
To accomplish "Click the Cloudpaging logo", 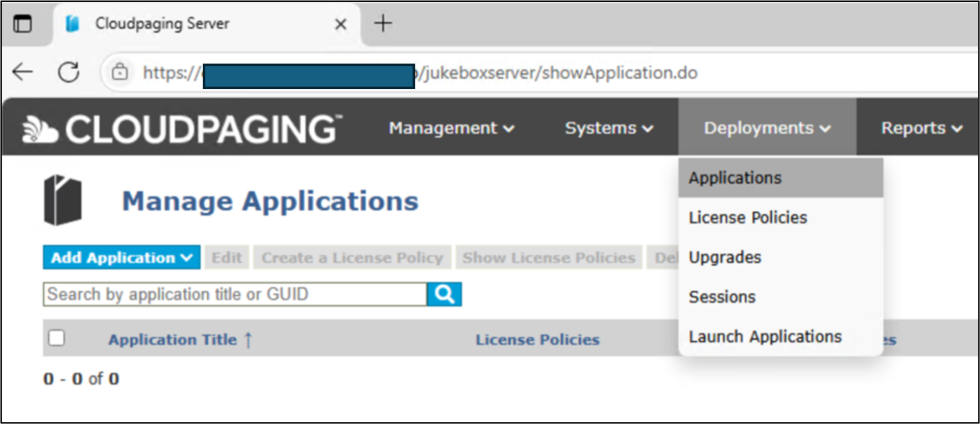I will (x=182, y=128).
